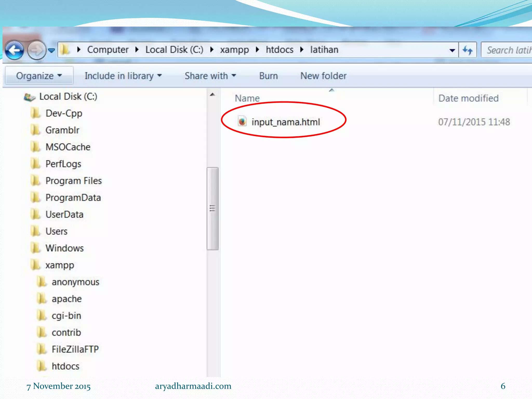Click the Forward navigation arrow button
The width and height of the screenshot is (532, 399).
point(36,50)
